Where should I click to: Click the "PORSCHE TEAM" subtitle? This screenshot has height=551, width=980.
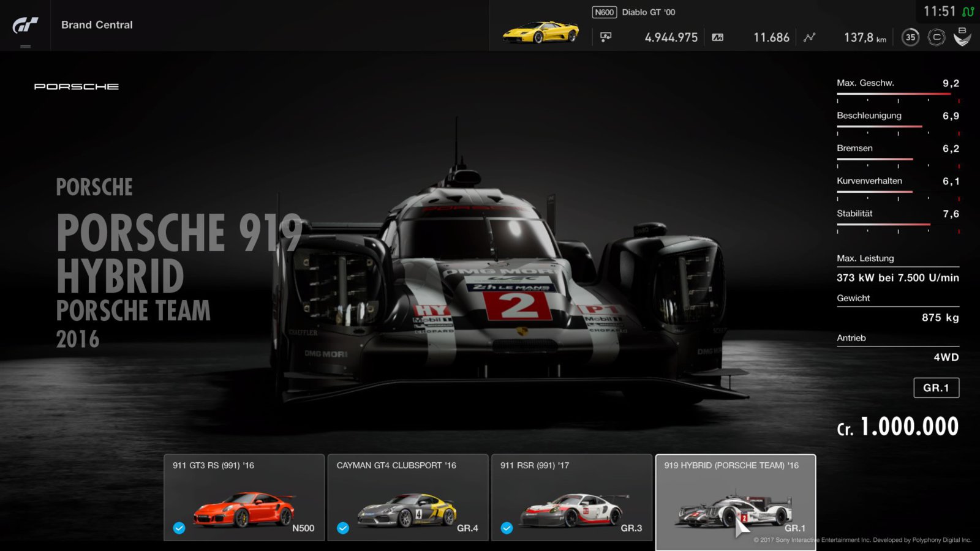134,310
